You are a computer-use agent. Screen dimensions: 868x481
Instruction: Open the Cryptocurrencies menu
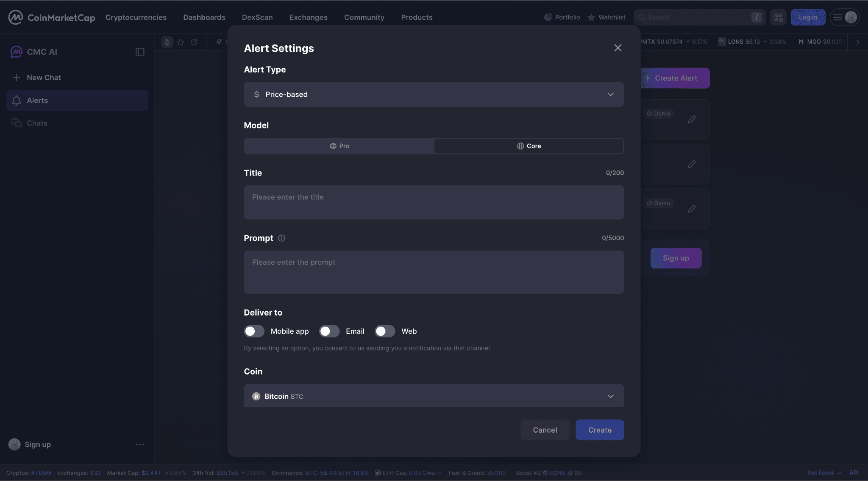tap(136, 17)
